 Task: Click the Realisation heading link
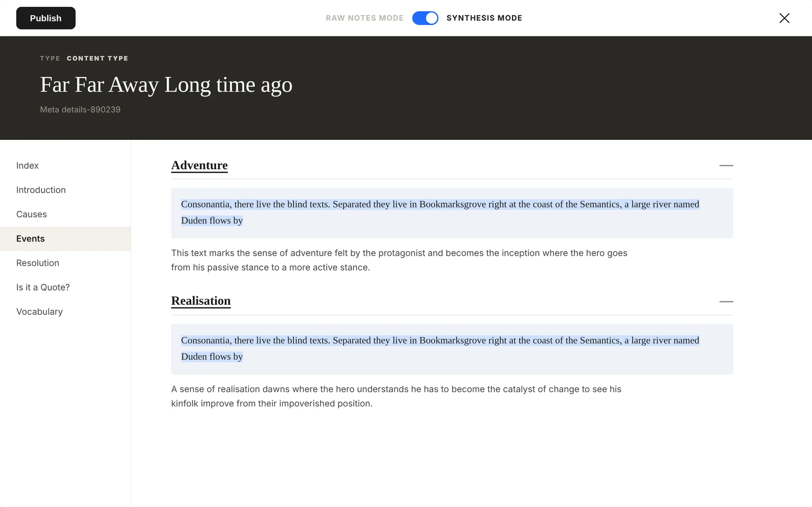pyautogui.click(x=201, y=301)
